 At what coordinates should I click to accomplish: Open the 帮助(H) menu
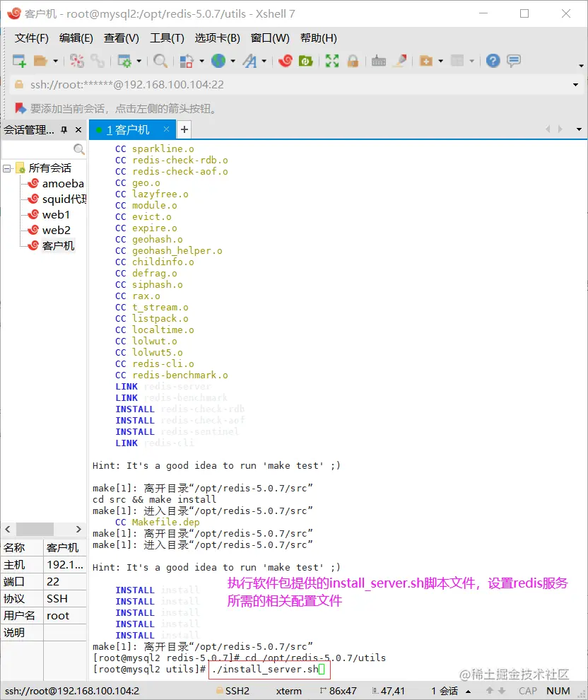point(319,38)
